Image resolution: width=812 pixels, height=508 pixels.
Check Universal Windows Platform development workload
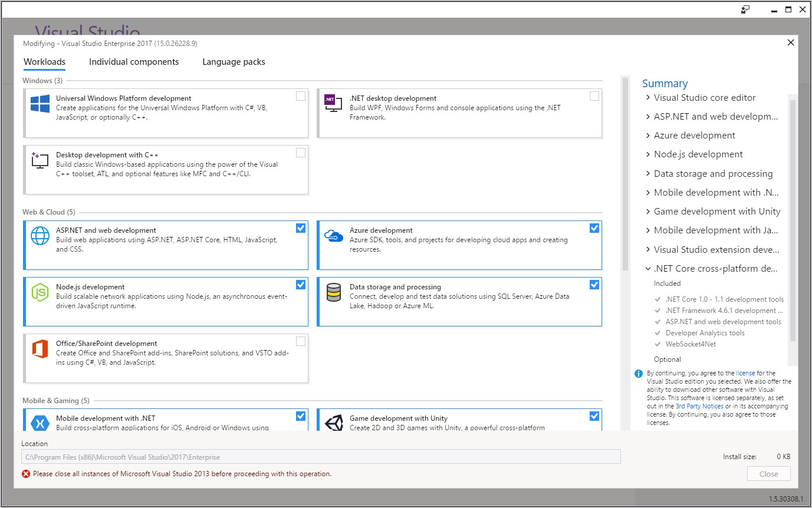pyautogui.click(x=301, y=96)
